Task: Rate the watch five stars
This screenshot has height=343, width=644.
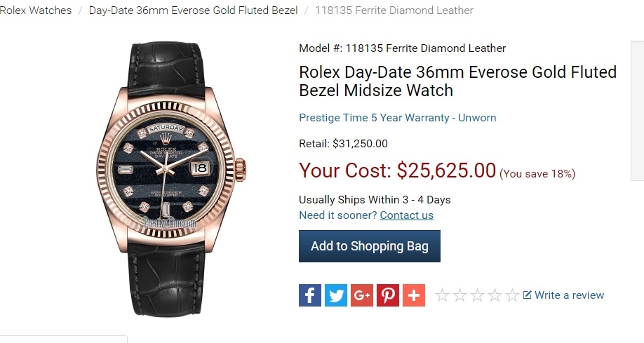Action: click(512, 295)
